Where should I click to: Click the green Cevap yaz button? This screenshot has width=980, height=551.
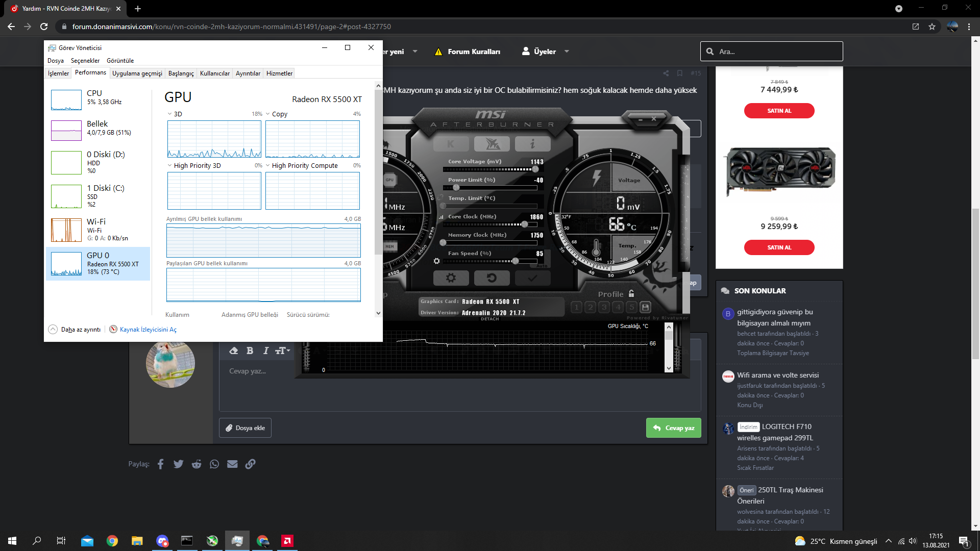tap(673, 428)
